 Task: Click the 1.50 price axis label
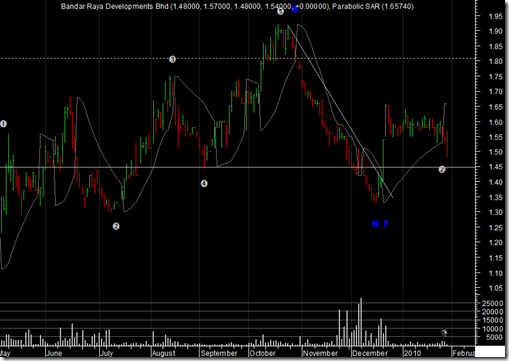[496, 152]
